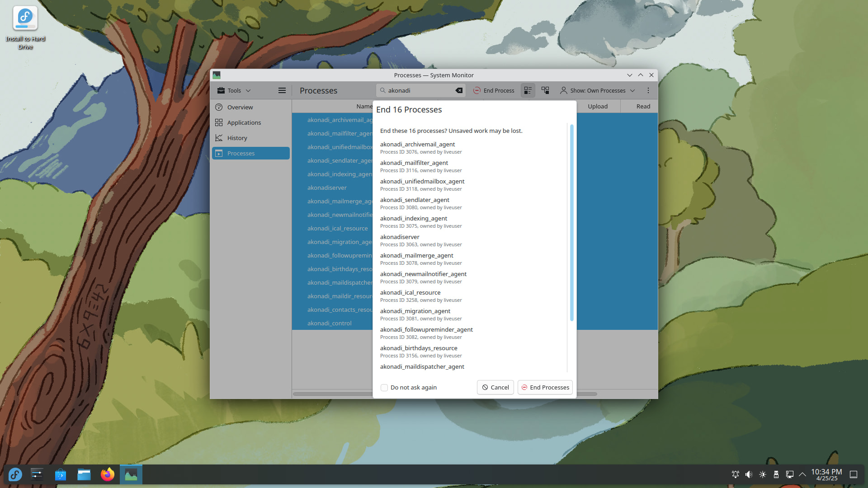The width and height of the screenshot is (868, 488).
Task: Enable the Do not ask again checkbox
Action: [x=384, y=388]
